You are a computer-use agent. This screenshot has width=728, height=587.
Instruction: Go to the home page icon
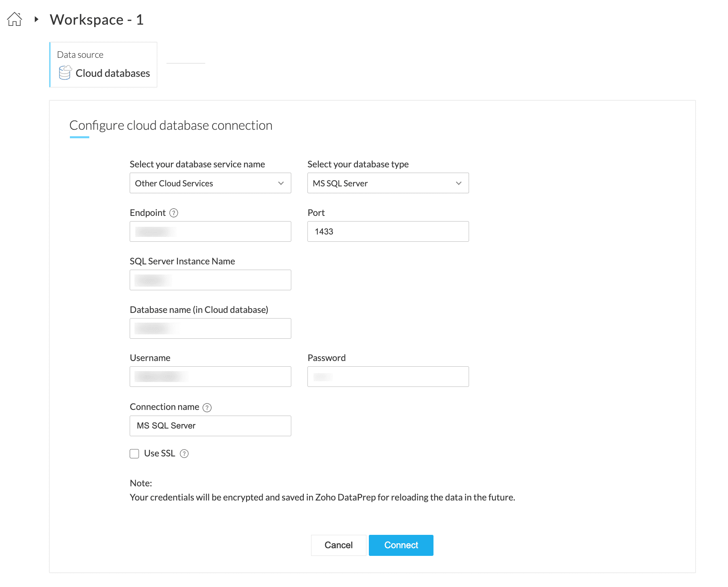pos(15,19)
